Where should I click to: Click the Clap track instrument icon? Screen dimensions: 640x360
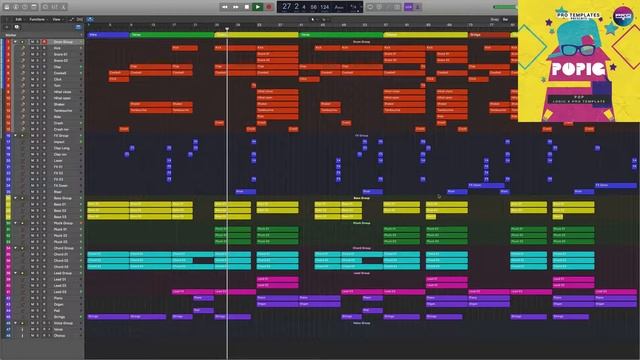click(x=22, y=67)
